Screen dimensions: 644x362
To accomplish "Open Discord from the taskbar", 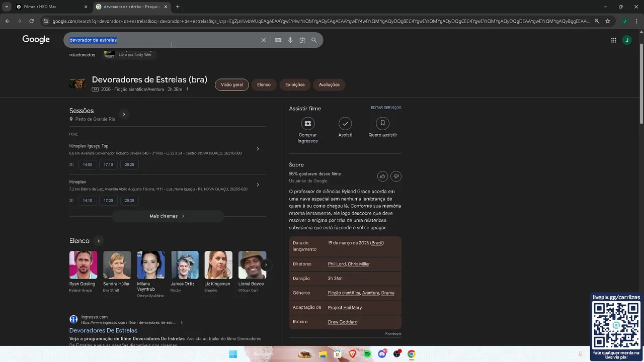I will point(382,354).
